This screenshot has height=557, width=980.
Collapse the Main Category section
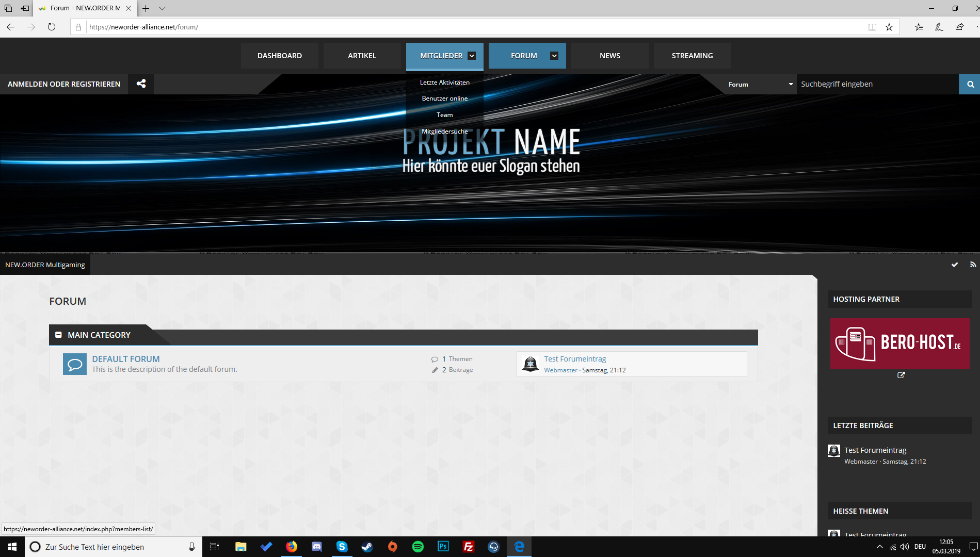pos(58,335)
